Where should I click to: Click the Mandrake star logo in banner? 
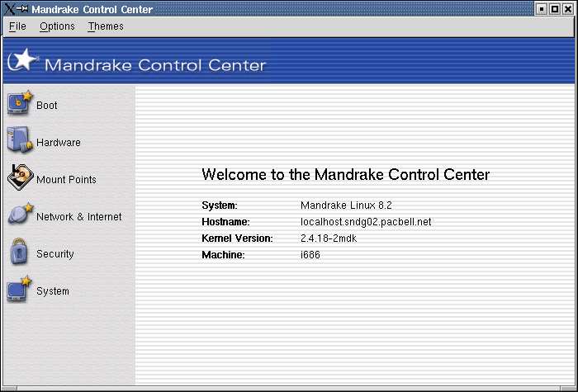pyautogui.click(x=23, y=60)
